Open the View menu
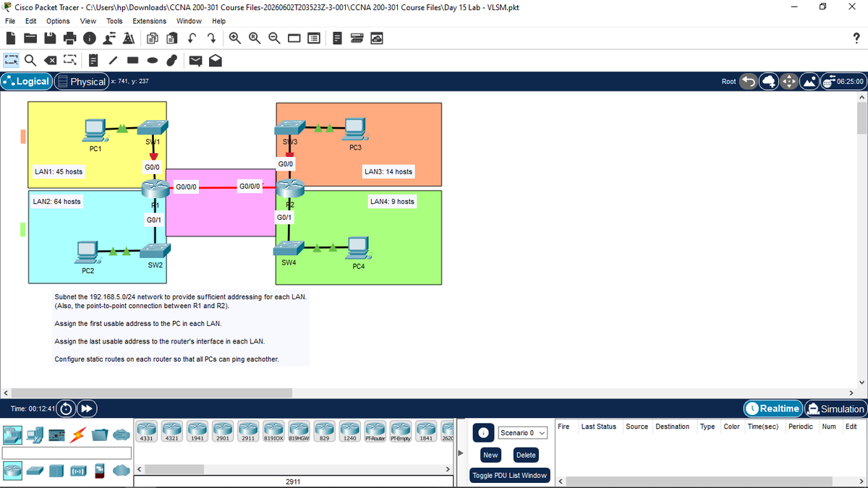This screenshot has height=488, width=868. [88, 21]
